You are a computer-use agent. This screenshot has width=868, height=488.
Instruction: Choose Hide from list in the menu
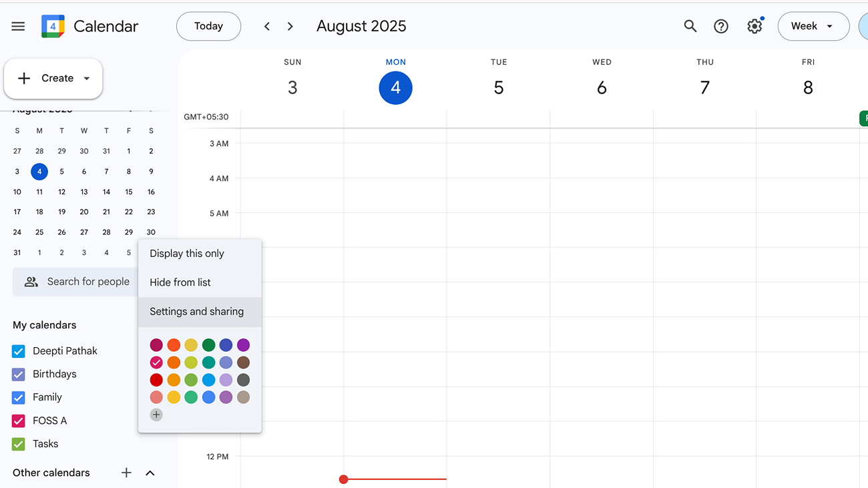(x=180, y=282)
